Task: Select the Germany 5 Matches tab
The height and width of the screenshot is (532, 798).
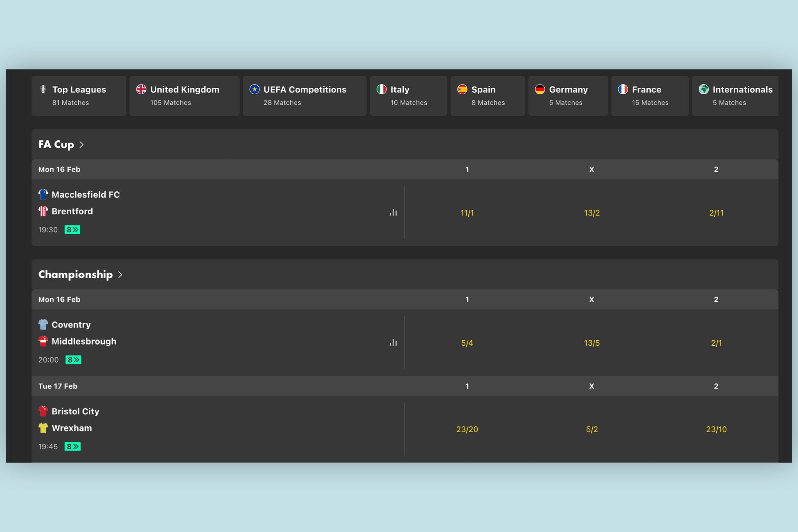Action: coord(568,96)
